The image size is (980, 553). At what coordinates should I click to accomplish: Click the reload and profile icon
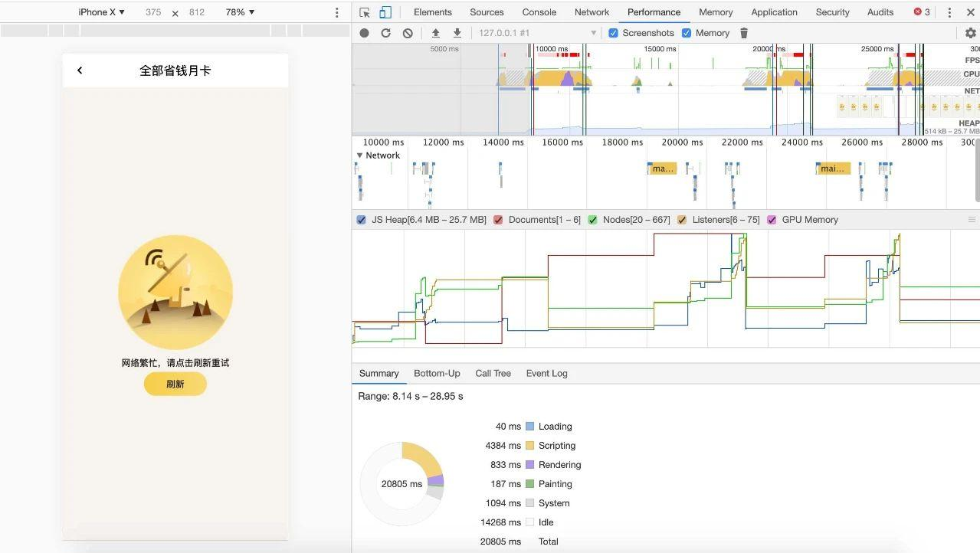pyautogui.click(x=386, y=33)
